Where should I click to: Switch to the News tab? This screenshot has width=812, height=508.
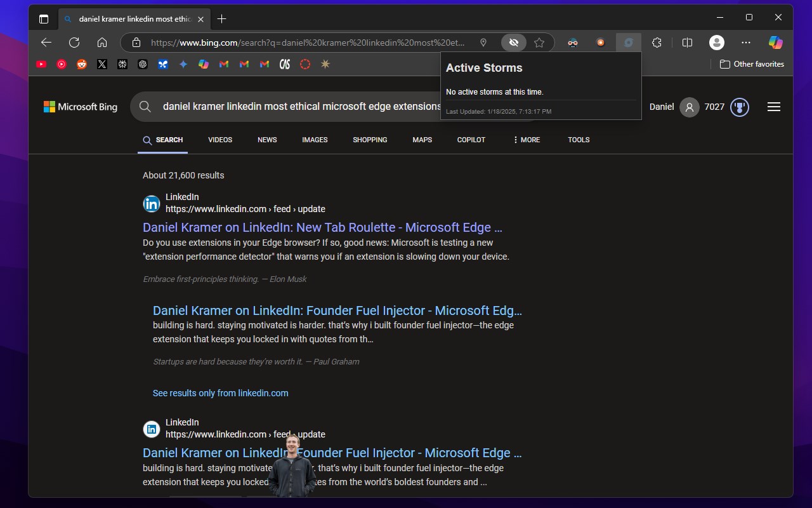coord(267,140)
